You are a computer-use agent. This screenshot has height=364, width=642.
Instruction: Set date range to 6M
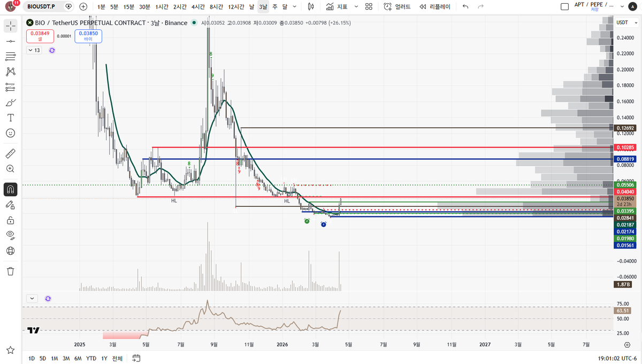[78, 358]
